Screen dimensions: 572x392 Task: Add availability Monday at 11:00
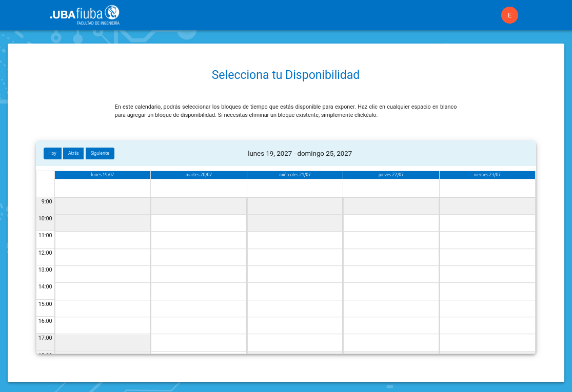coord(103,240)
